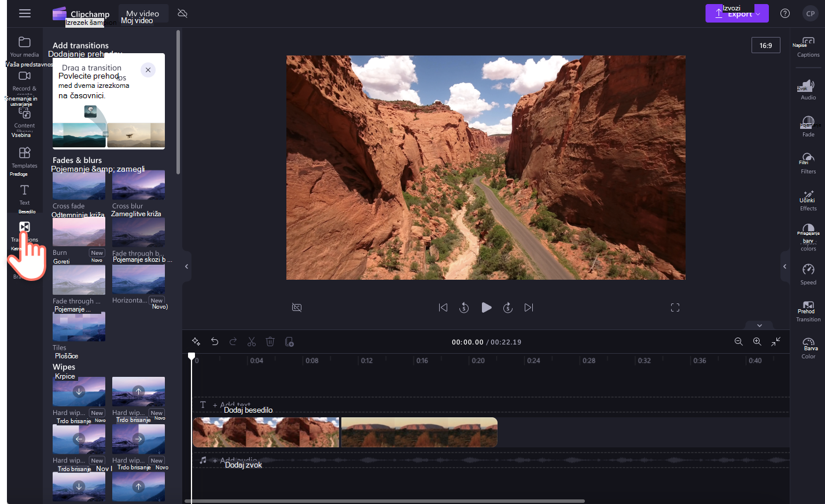Select the Hard wipe left transition thumbnail

pyautogui.click(x=79, y=439)
